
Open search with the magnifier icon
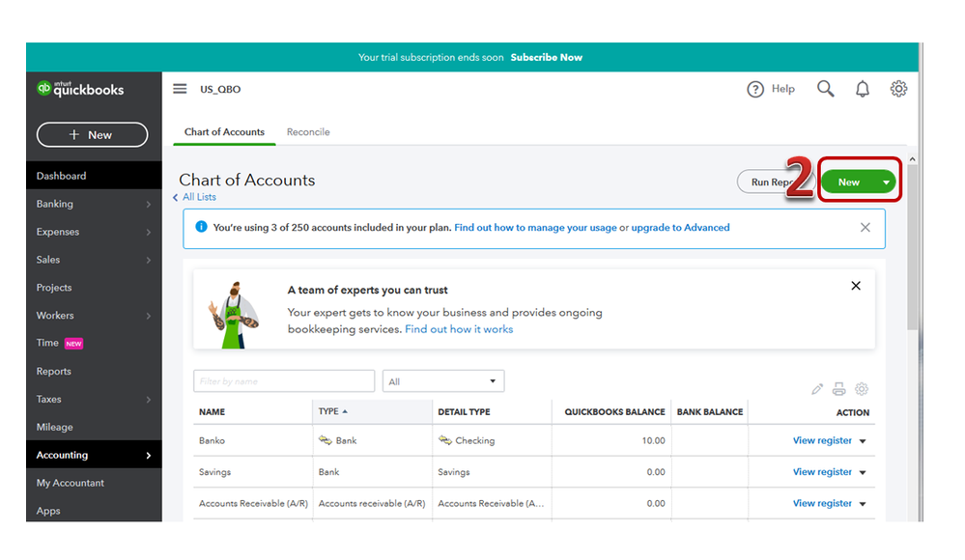[x=825, y=89]
